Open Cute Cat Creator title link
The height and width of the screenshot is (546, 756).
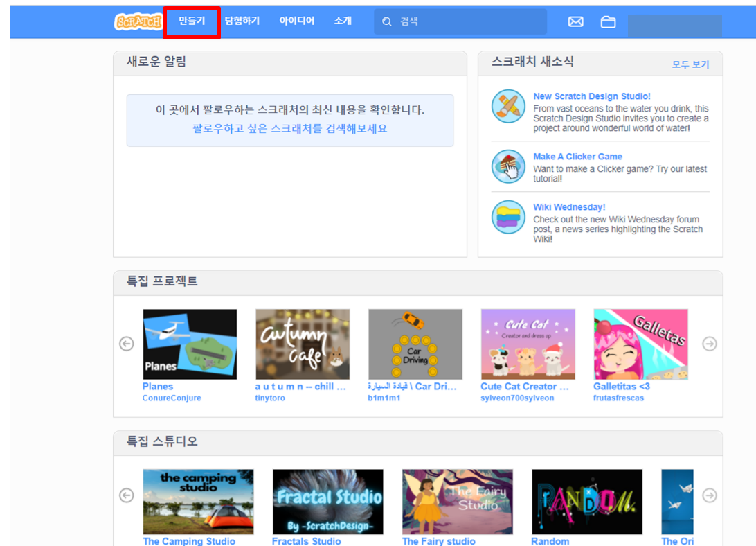click(x=525, y=386)
